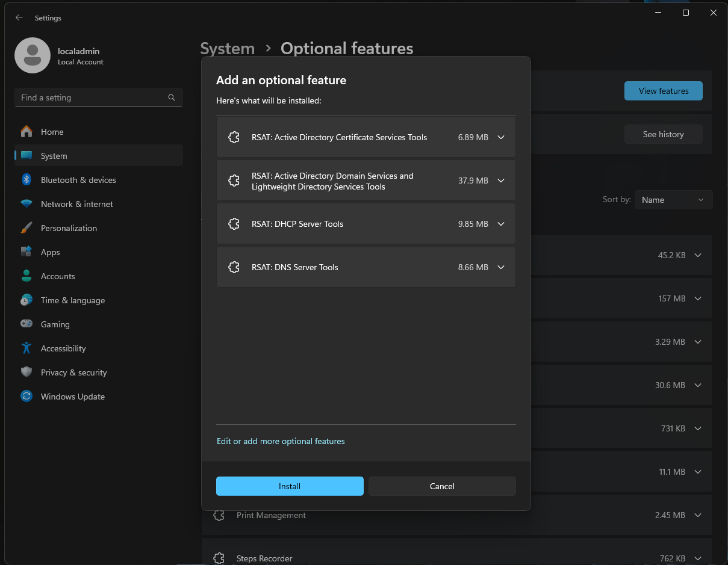Open Bluetooth & devices settings
This screenshot has width=728, height=565.
[x=78, y=180]
